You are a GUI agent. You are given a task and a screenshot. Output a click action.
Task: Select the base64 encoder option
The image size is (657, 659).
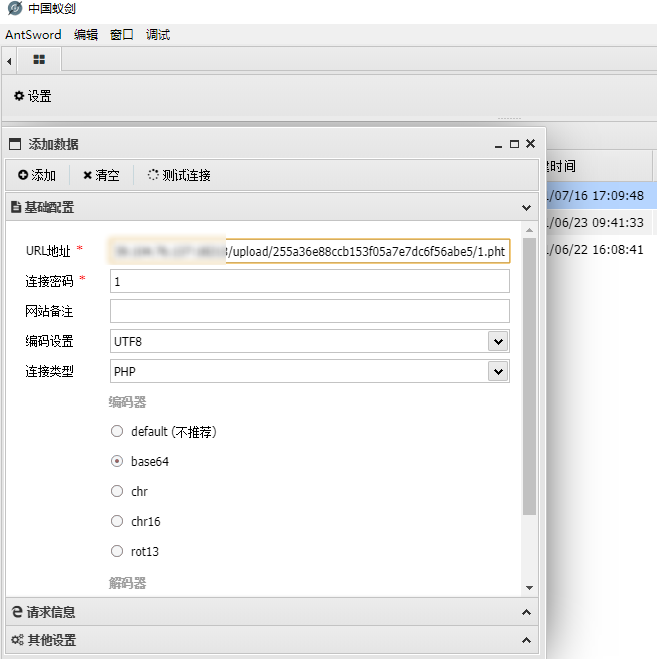coord(117,462)
